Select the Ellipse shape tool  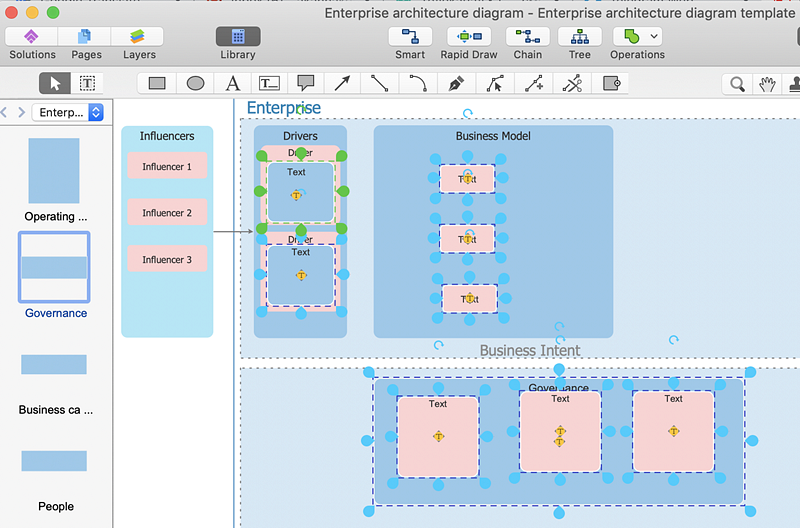click(x=195, y=84)
